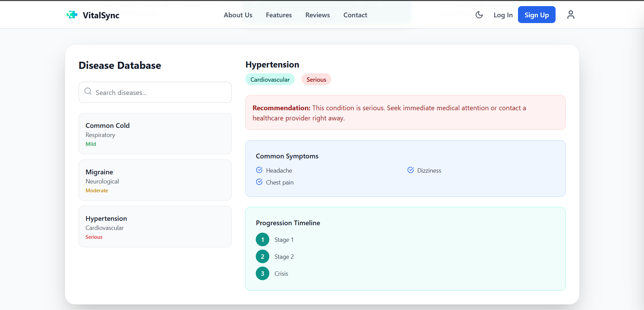Click the Chest pain check icon
The height and width of the screenshot is (310, 644).
259,182
